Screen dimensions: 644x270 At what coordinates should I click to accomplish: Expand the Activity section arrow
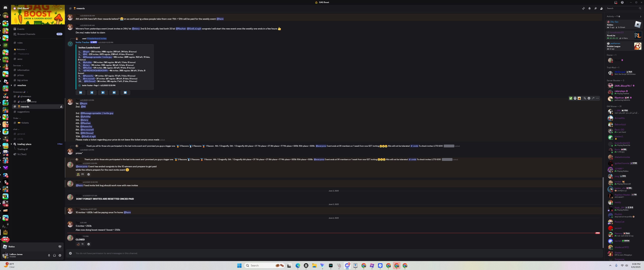tap(640, 16)
